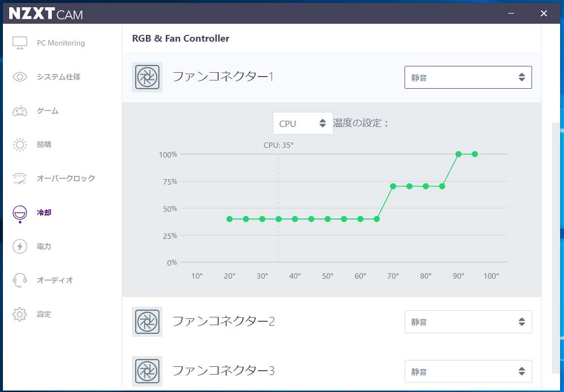This screenshot has height=392, width=564.
Task: Minimize the NZXT CAM window
Action: point(511,14)
